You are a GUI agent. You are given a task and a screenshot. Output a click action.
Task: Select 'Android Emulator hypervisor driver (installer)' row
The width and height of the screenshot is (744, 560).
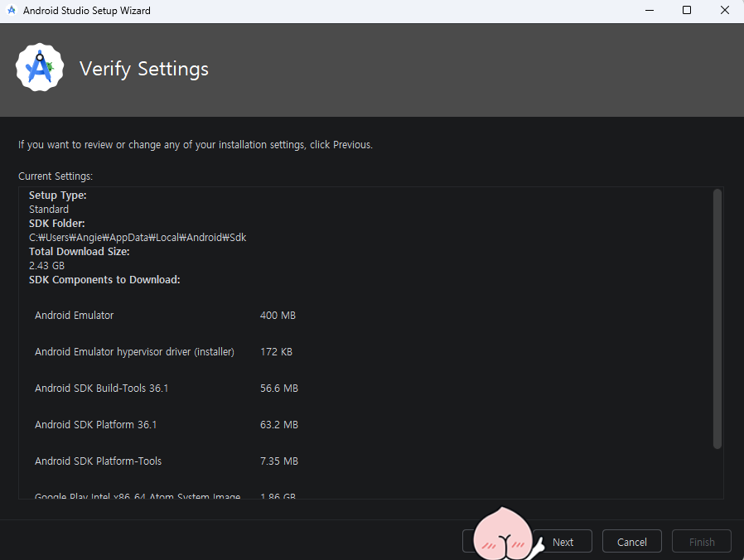tap(165, 352)
